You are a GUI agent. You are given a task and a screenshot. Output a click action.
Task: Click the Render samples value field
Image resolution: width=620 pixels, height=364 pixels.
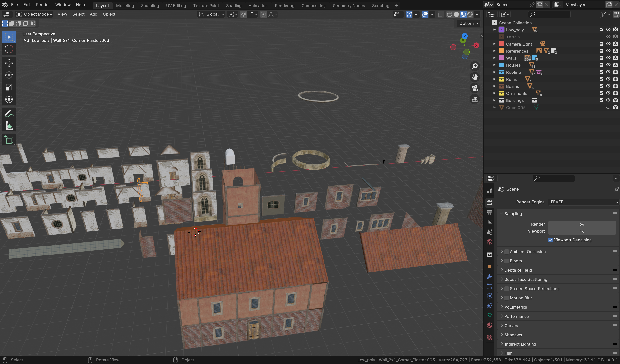[x=582, y=224]
